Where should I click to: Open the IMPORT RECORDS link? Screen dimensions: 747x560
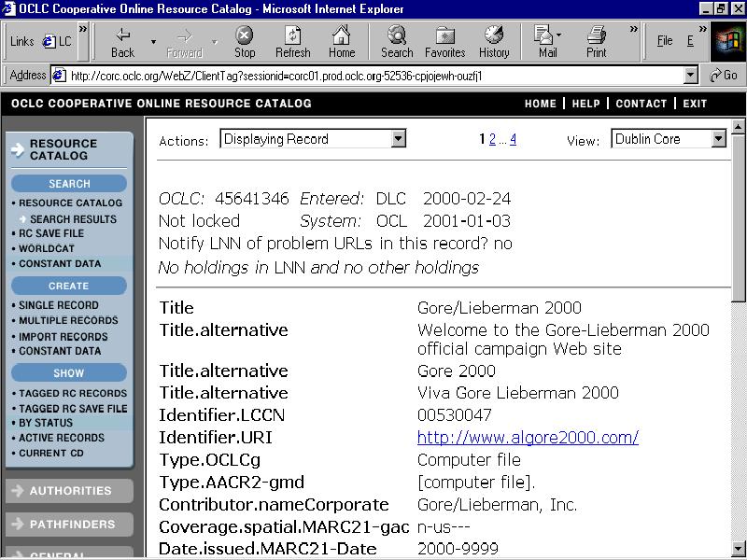point(63,337)
